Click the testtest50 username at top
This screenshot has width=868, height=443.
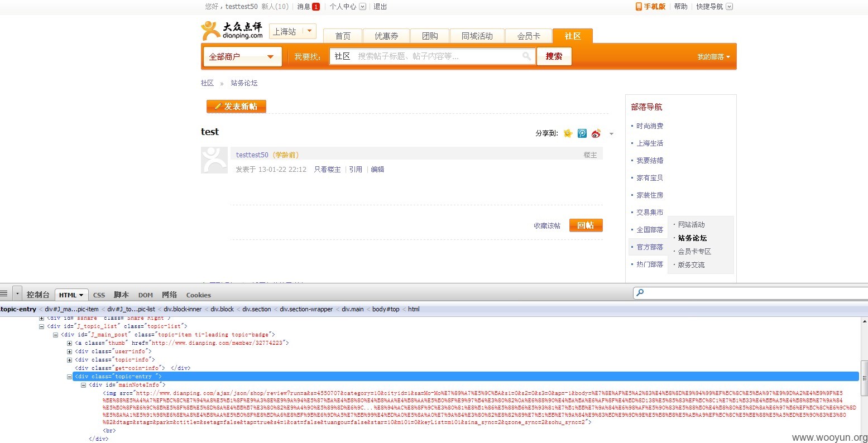242,7
